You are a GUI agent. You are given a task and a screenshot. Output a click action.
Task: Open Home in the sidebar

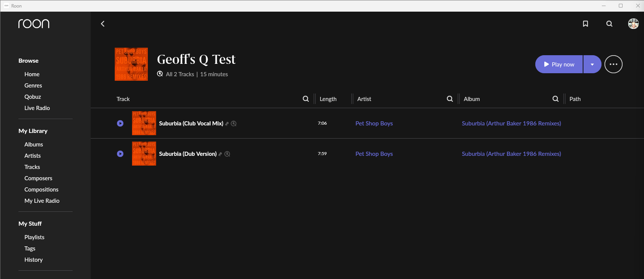(x=32, y=74)
